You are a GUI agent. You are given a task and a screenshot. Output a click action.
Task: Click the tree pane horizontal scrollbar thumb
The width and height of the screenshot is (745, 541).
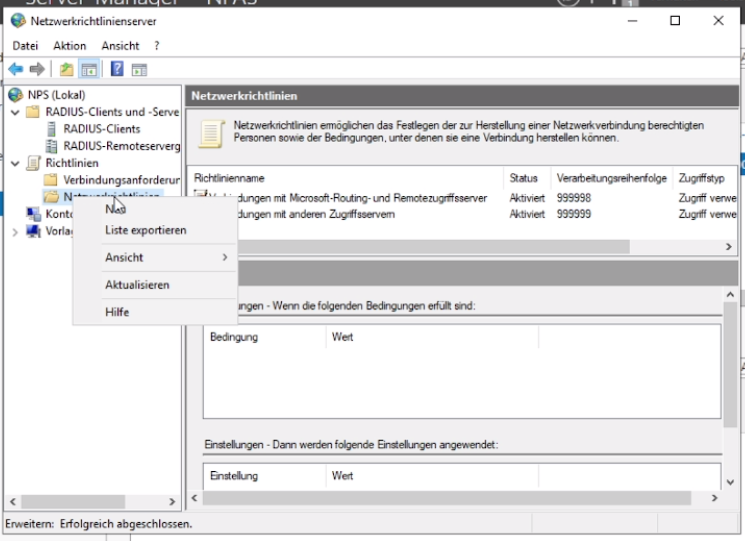click(x=73, y=502)
